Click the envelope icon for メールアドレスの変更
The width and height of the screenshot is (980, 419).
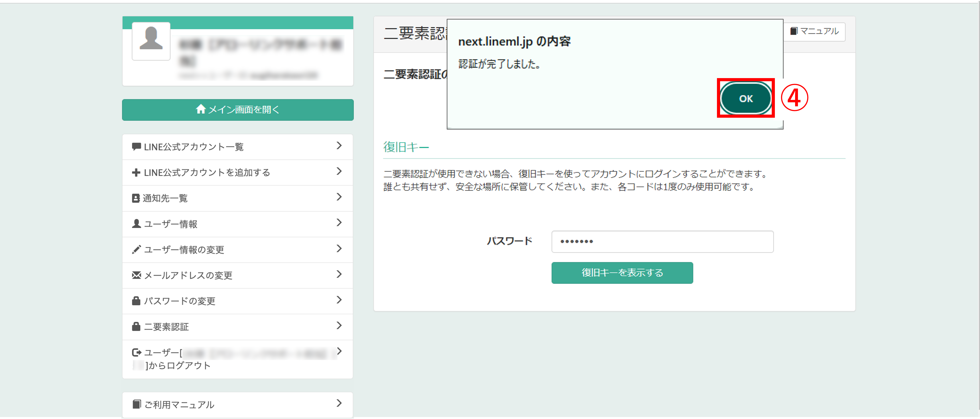click(x=136, y=275)
